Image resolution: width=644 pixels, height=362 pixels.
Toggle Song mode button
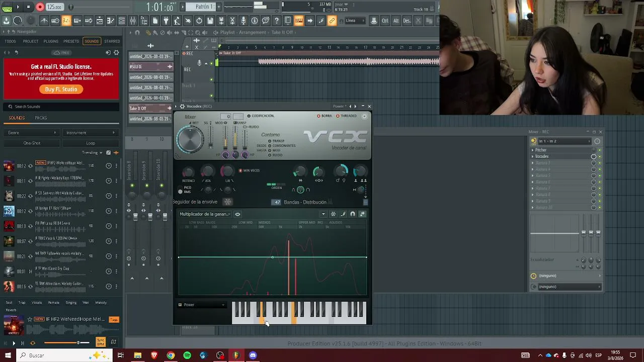(7, 7)
